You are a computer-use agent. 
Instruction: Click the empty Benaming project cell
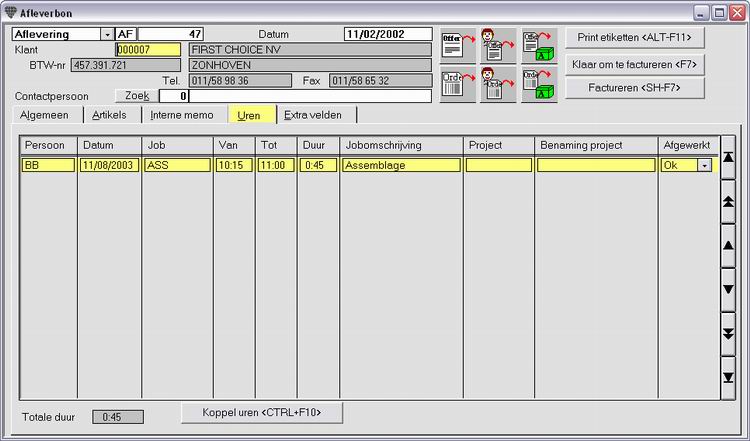pos(596,165)
